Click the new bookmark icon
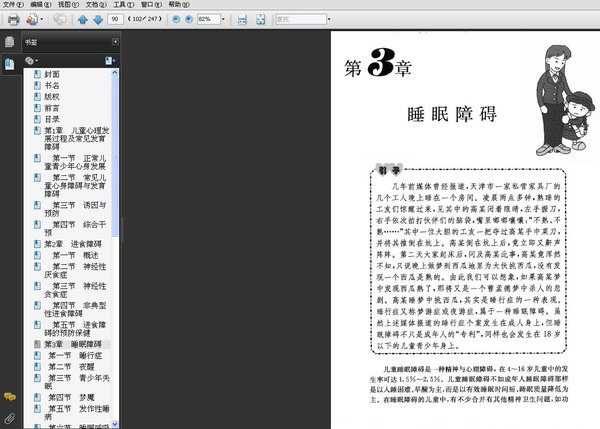This screenshot has height=429, width=600. tap(110, 60)
